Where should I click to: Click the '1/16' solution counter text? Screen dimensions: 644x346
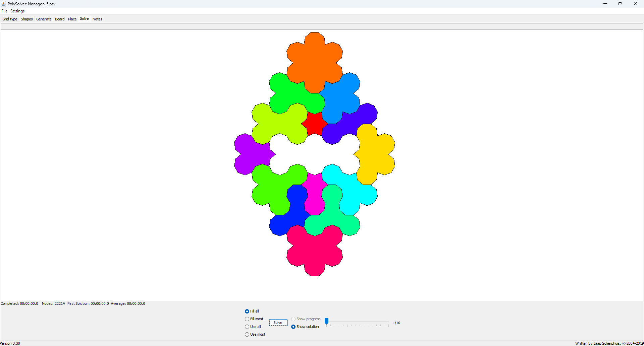point(396,323)
